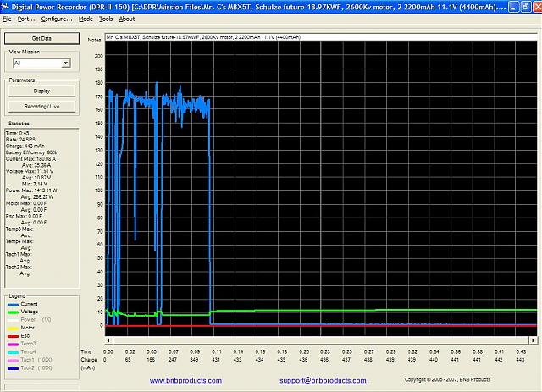Open the Tools menu
Viewport: 542px width, 392px height.
click(x=106, y=19)
